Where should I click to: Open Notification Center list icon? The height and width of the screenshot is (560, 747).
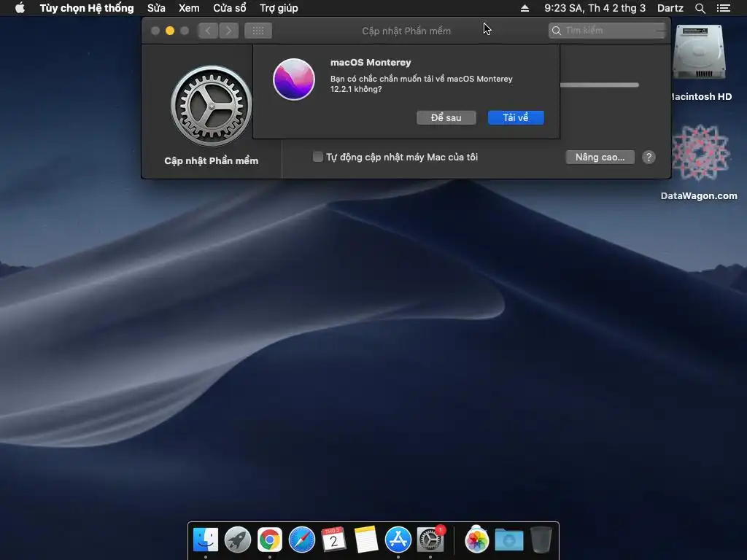click(x=723, y=8)
